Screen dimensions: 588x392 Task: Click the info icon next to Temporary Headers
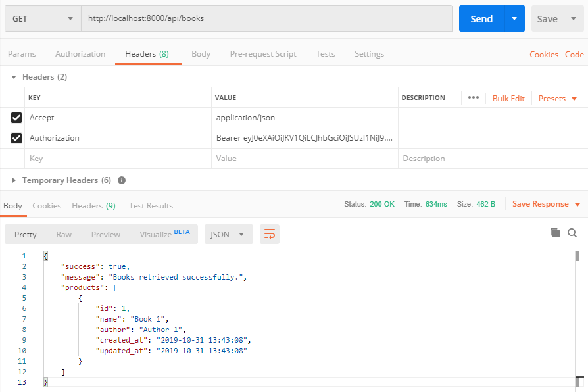[x=122, y=180]
